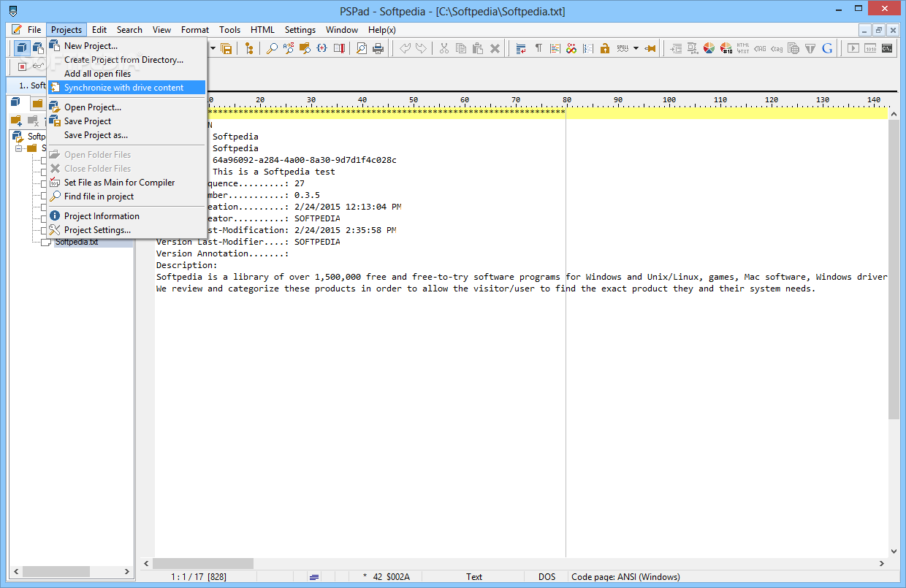
Task: Open the HTML menu
Action: [x=262, y=29]
